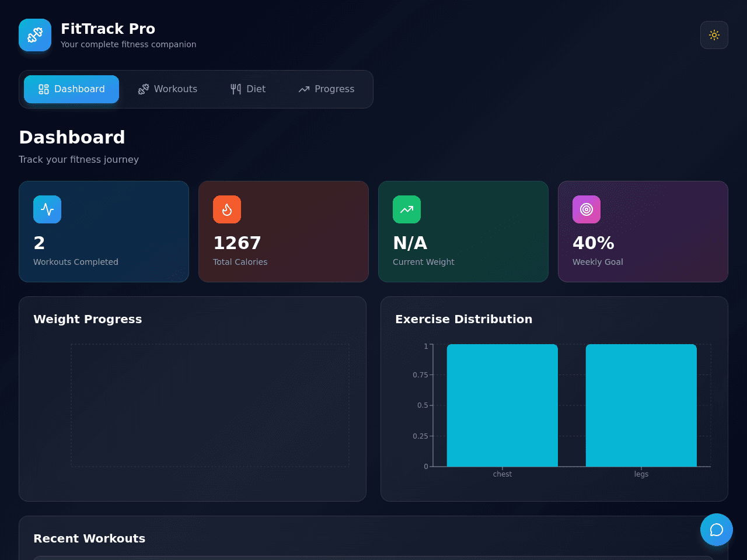Click the Total Calories label

pyautogui.click(x=240, y=262)
